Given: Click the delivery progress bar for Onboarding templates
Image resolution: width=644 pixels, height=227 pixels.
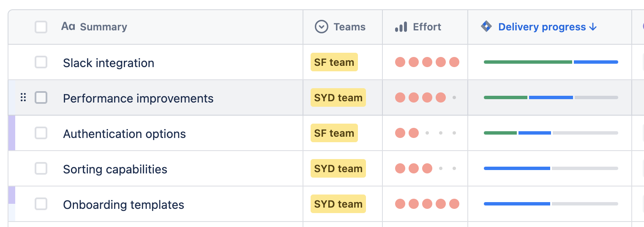Looking at the screenshot, I should click(551, 204).
